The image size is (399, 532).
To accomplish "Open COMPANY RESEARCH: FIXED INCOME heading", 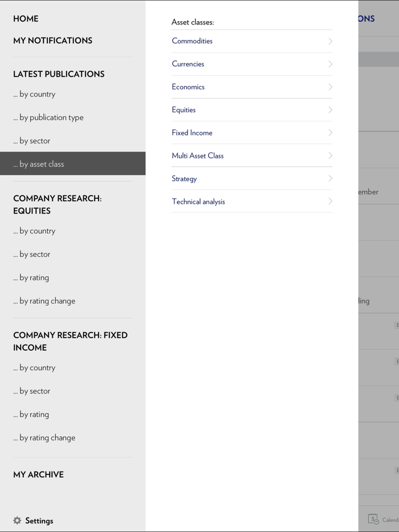I will point(70,341).
